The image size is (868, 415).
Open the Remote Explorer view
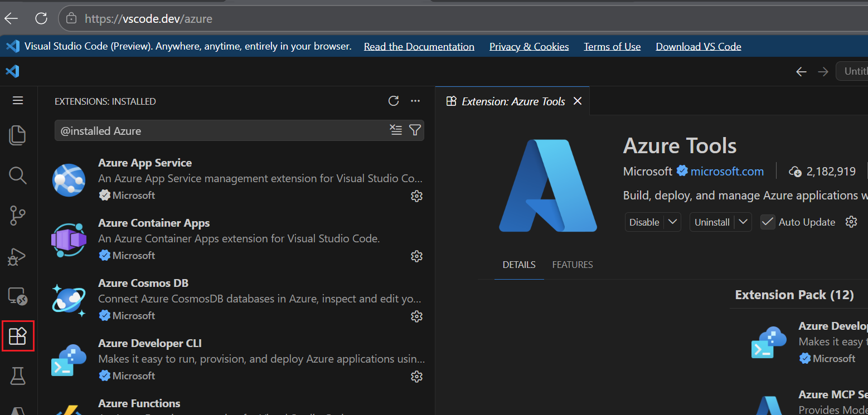pyautogui.click(x=17, y=296)
